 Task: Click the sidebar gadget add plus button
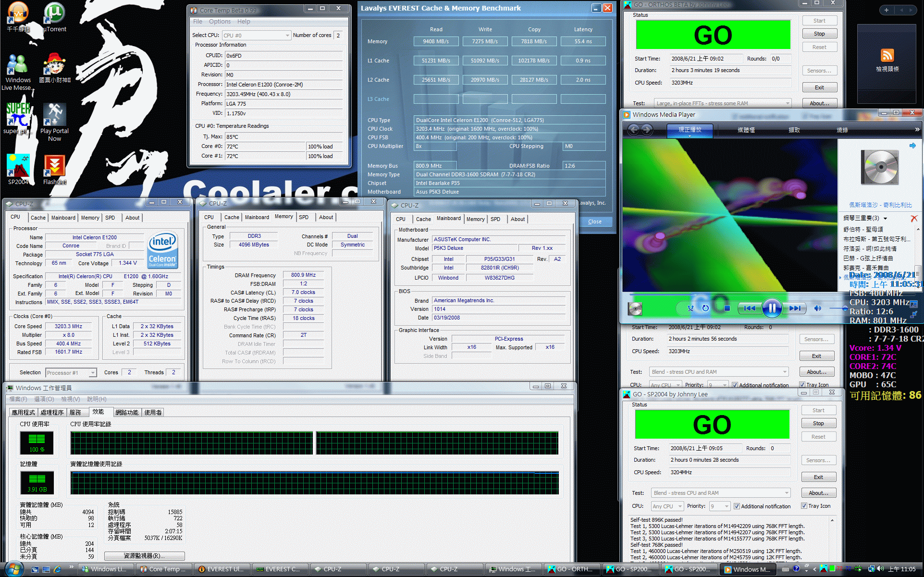[887, 10]
